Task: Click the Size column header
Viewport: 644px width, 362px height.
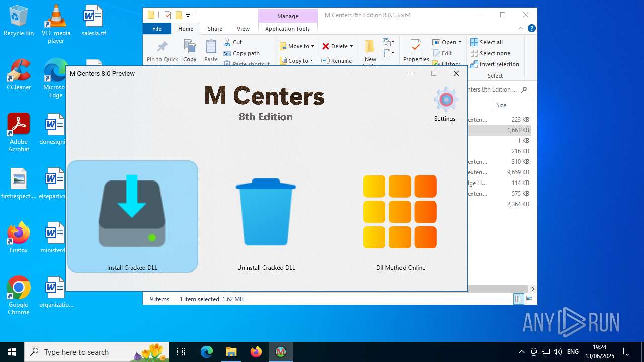Action: click(x=501, y=105)
